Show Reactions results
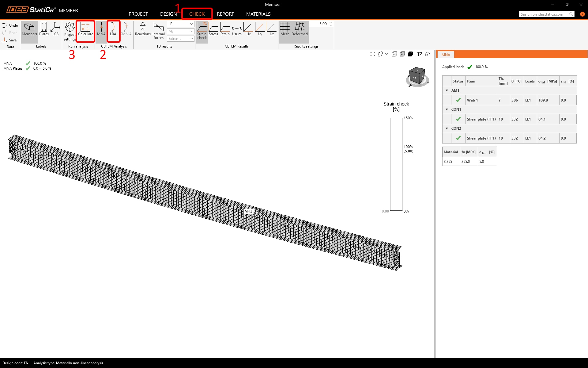 pos(143,29)
